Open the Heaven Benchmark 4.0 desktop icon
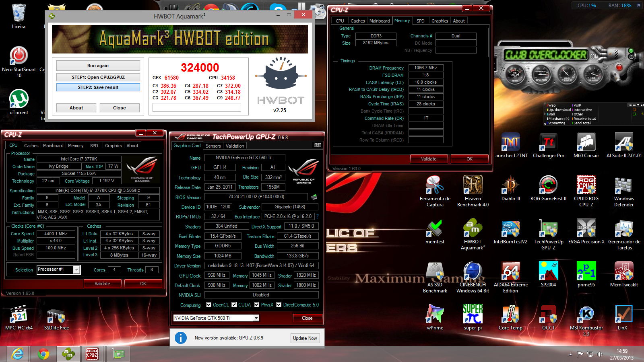This screenshot has width=644, height=362. click(x=473, y=191)
